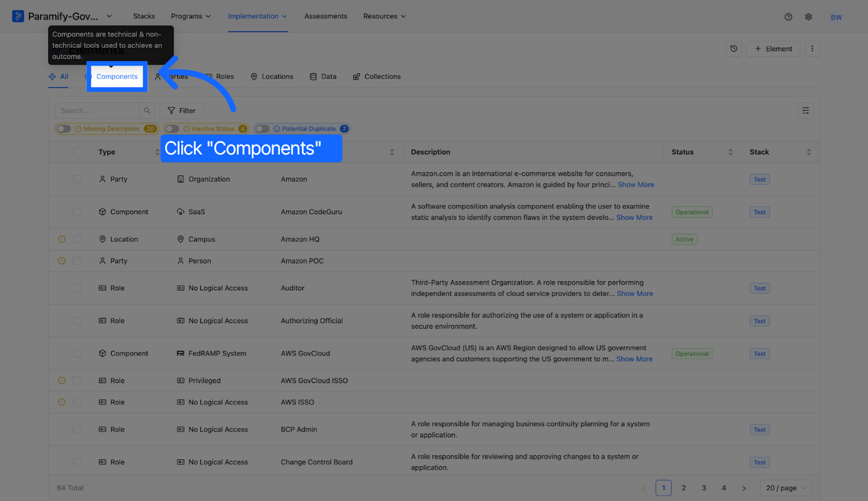The height and width of the screenshot is (501, 868).
Task: Click the Change Control Board name
Action: 316,462
